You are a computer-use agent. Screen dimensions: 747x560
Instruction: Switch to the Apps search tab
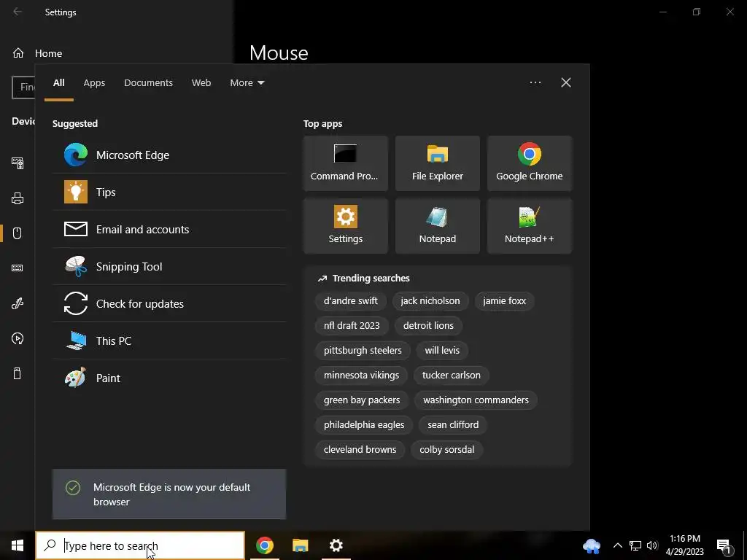tap(94, 83)
